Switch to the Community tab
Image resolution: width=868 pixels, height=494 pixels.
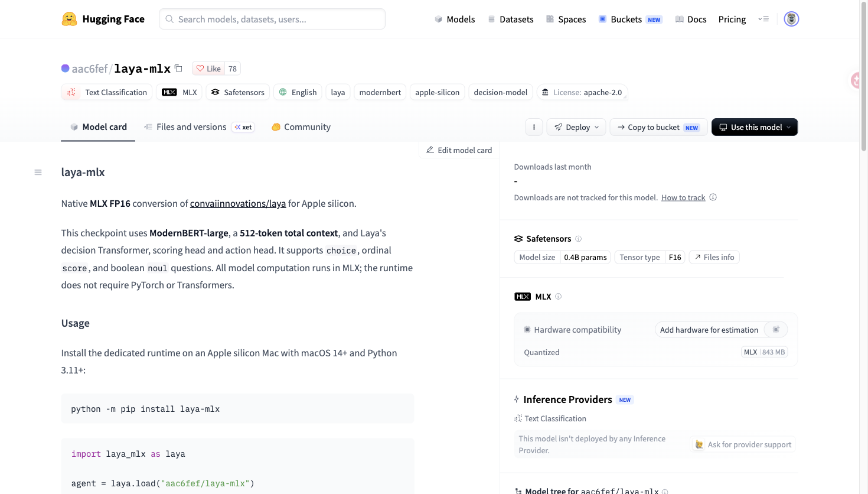pos(301,127)
